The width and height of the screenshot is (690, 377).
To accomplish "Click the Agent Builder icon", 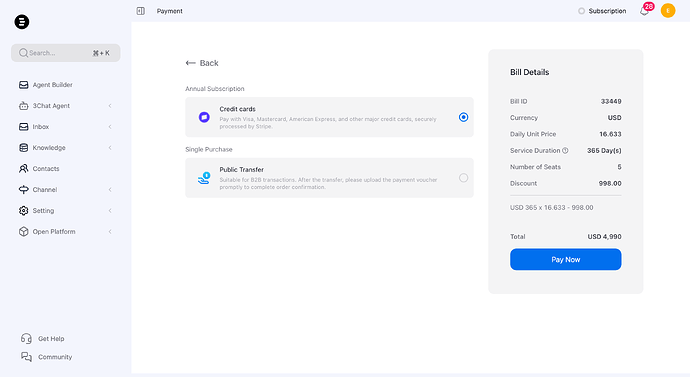I will coord(23,84).
